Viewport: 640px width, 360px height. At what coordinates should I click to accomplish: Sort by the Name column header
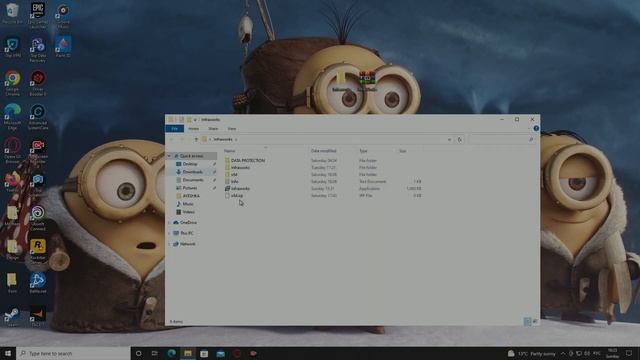click(229, 151)
